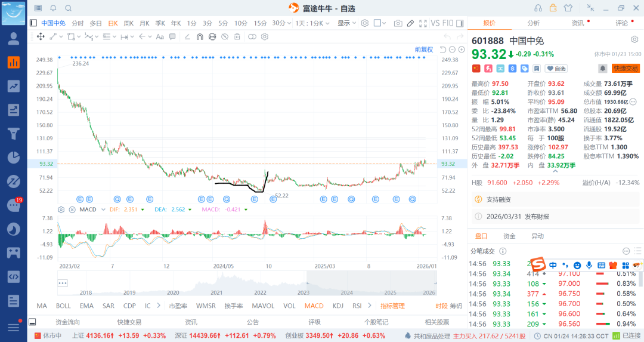The image size is (644, 342).
Task: Click the timeline ellipsis options box
Action: coord(63,284)
